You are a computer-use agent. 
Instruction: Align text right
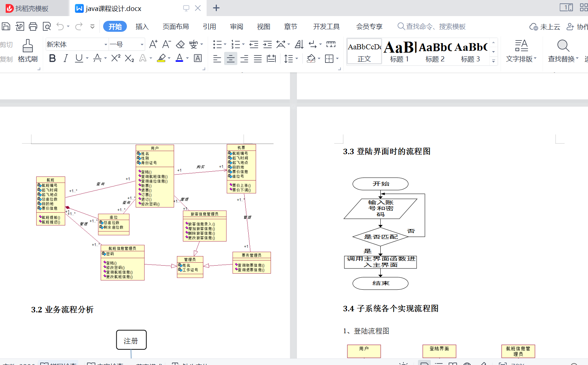coord(244,58)
